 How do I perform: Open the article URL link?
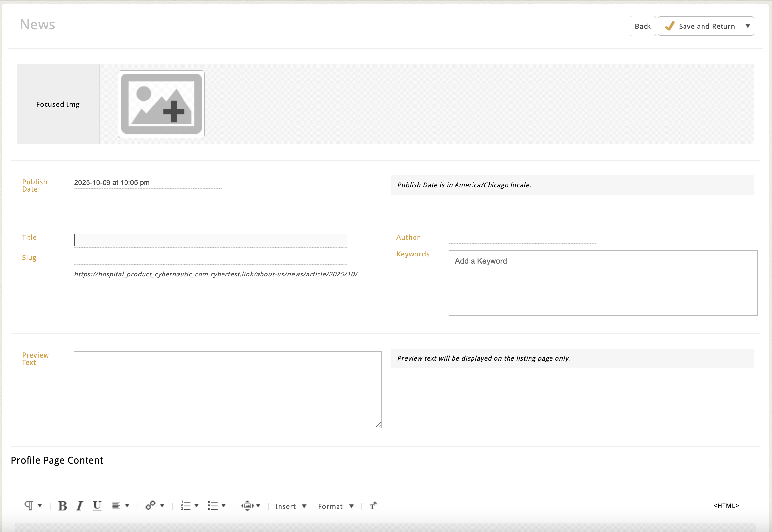pos(216,274)
